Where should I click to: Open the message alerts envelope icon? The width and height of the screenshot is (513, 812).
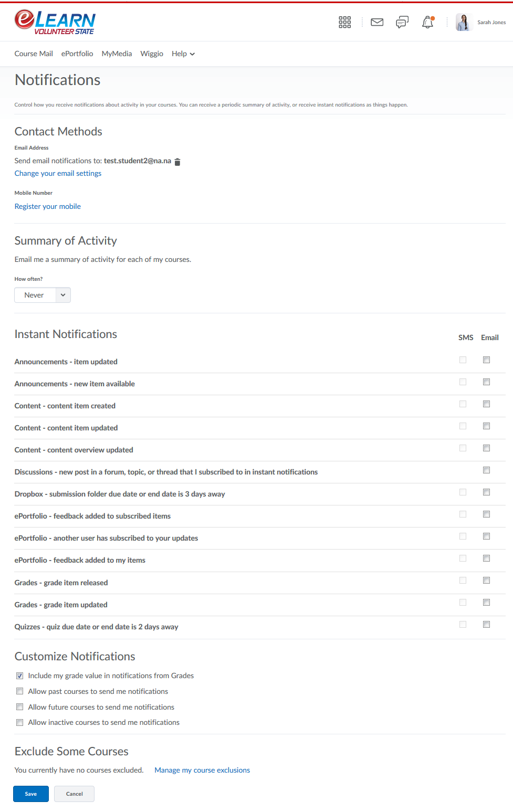click(x=377, y=22)
